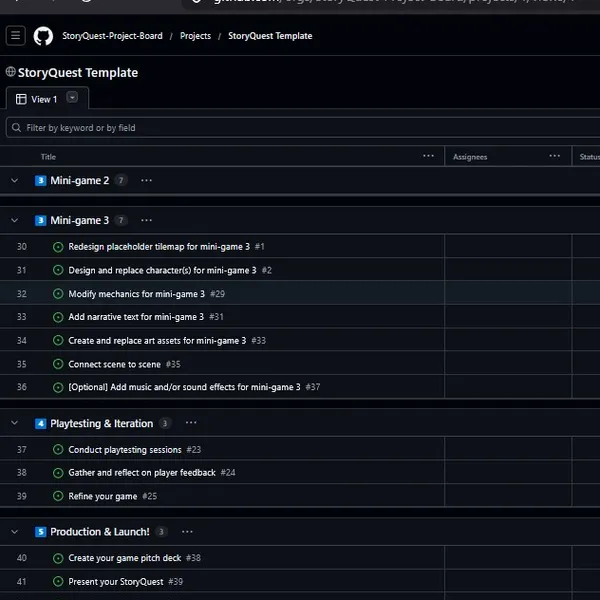Open the Mini-game 3 group options menu
600x600 pixels.
(x=147, y=220)
